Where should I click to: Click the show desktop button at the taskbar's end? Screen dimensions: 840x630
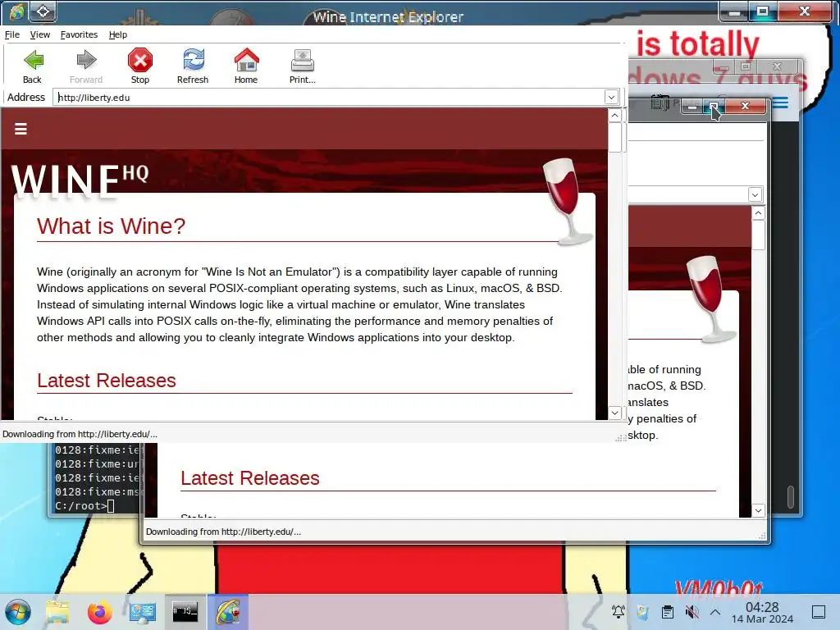pyautogui.click(x=819, y=612)
